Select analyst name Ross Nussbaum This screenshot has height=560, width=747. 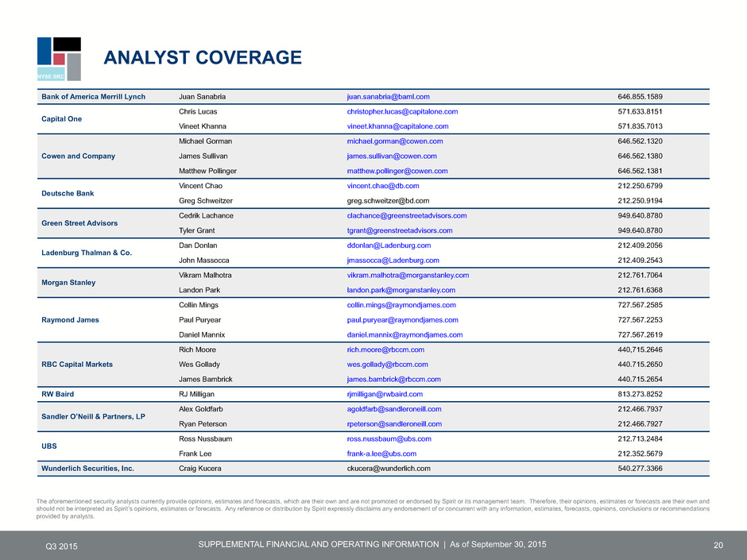[x=205, y=438]
